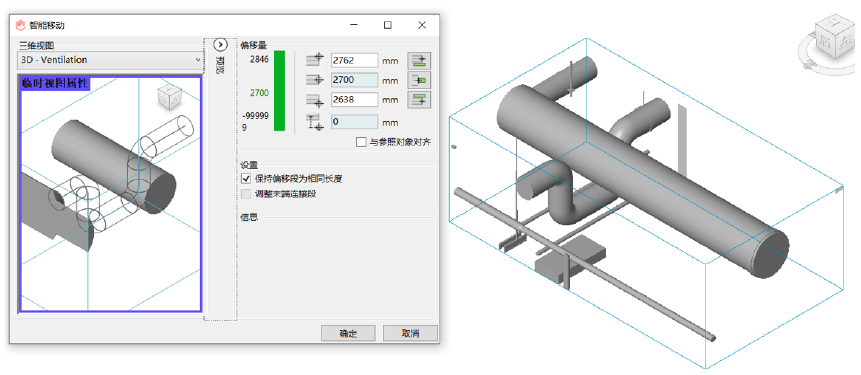Click the bottom offset icon left of 2638

coord(316,99)
